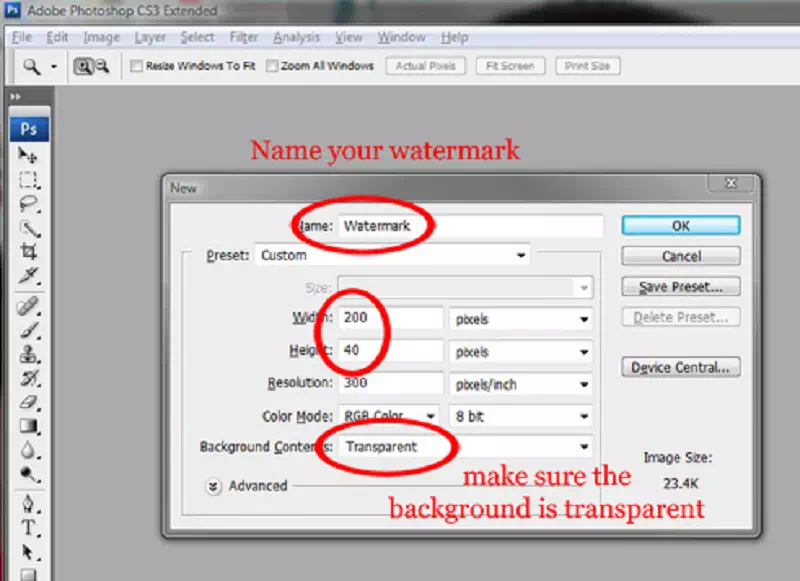Open the Select menu

click(x=197, y=37)
